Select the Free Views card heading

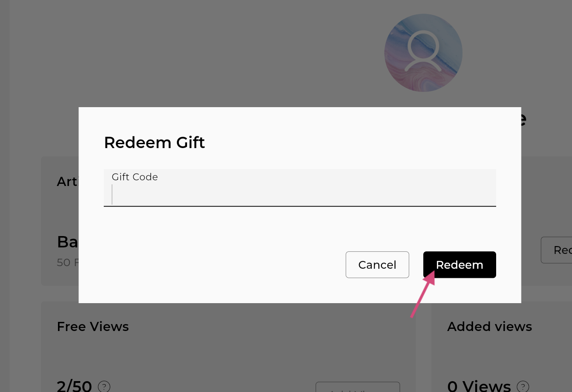coord(93,327)
